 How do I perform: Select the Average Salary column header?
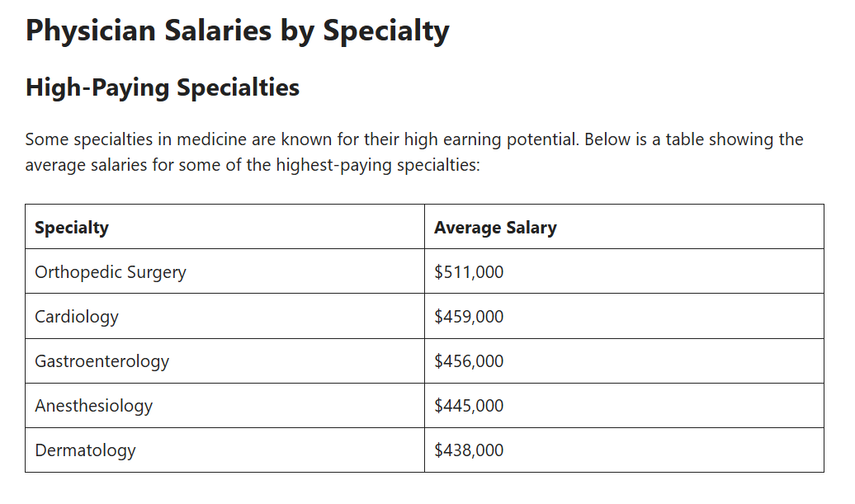point(625,227)
